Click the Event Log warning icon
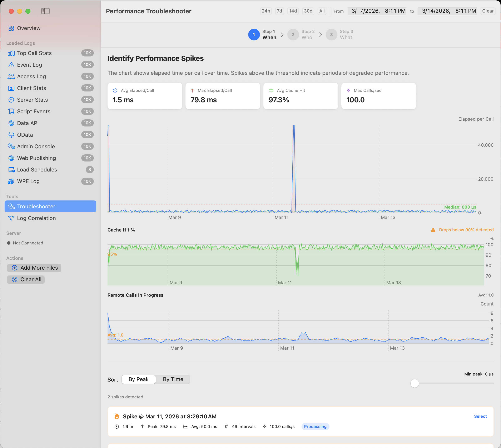 click(11, 65)
